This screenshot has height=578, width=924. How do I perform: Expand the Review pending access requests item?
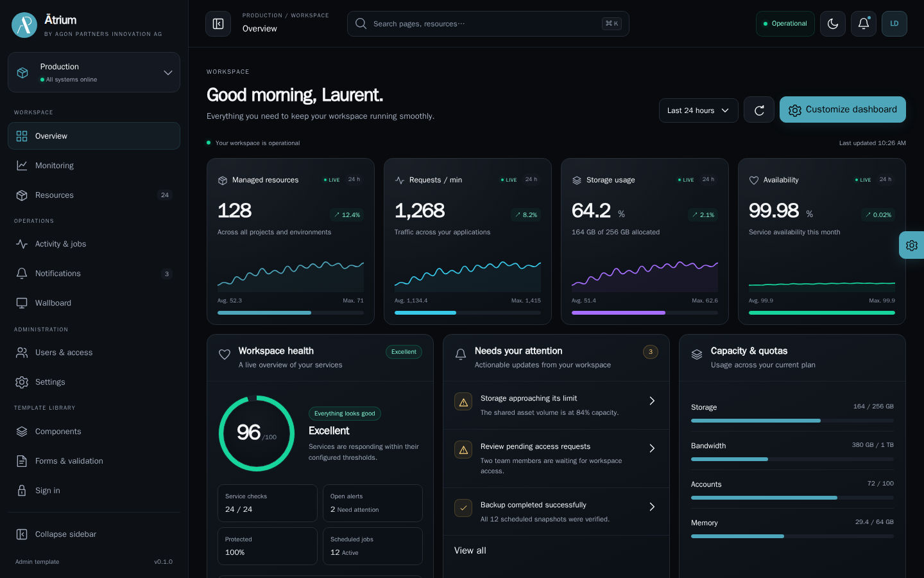point(556,459)
